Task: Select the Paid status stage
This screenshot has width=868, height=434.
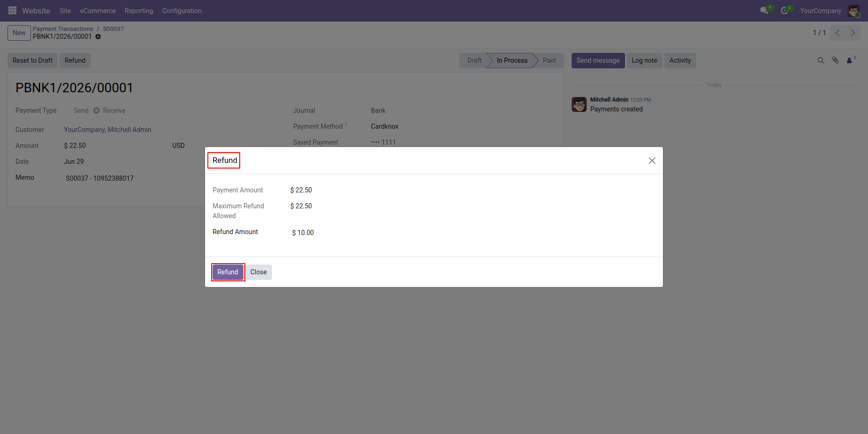Action: click(549, 60)
